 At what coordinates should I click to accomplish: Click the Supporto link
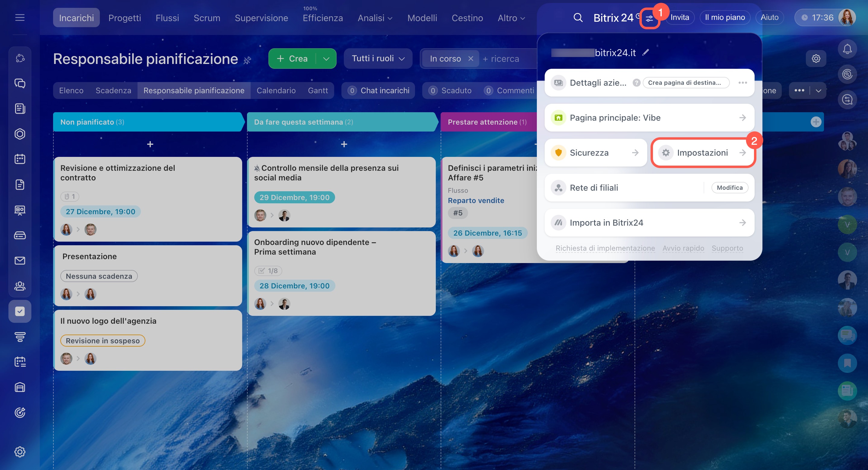pos(727,248)
